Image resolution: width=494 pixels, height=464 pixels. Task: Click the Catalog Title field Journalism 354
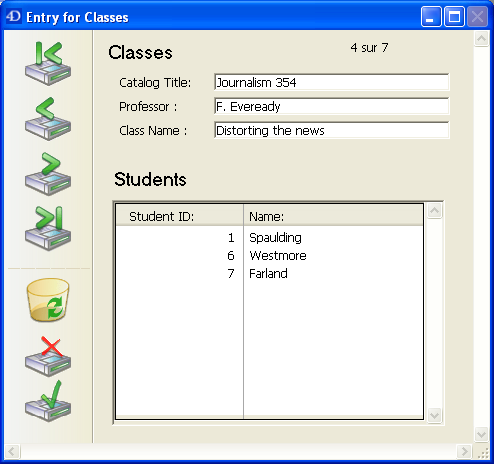(x=332, y=82)
